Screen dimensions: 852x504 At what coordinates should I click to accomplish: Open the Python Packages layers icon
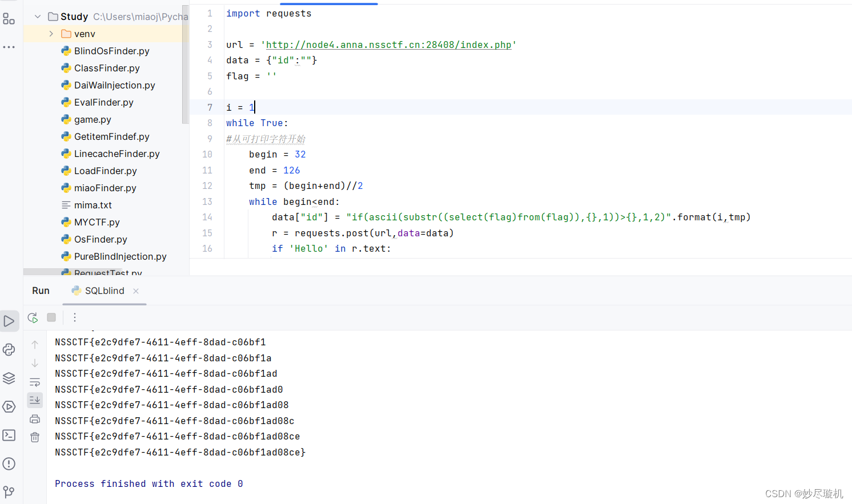point(9,378)
